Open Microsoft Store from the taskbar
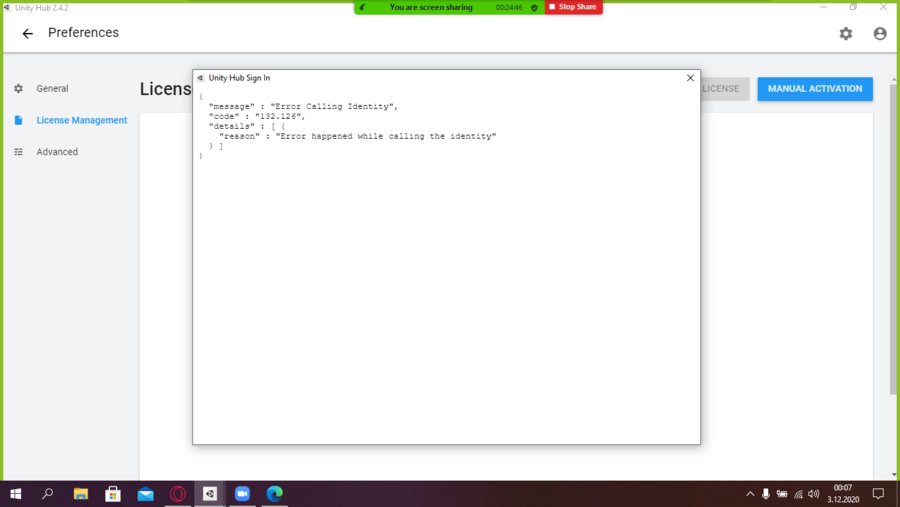This screenshot has height=507, width=900. click(113, 494)
